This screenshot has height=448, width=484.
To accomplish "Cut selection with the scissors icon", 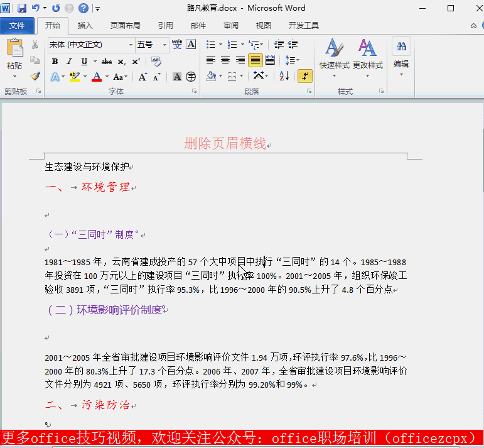I will point(35,45).
